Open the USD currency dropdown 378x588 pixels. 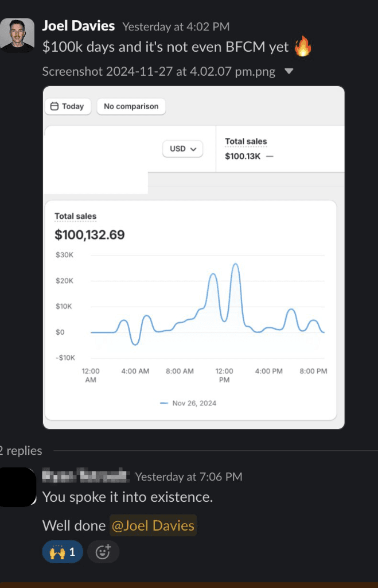pos(182,149)
